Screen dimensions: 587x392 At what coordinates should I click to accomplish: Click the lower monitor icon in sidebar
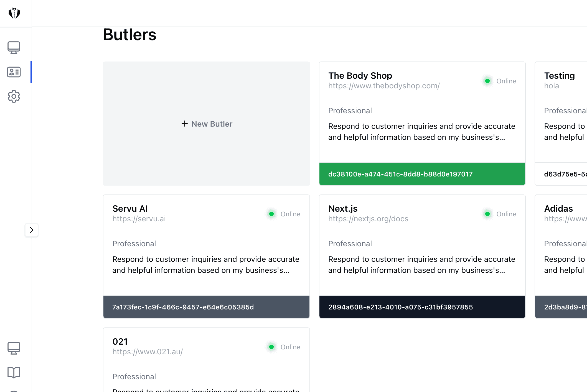pyautogui.click(x=14, y=348)
